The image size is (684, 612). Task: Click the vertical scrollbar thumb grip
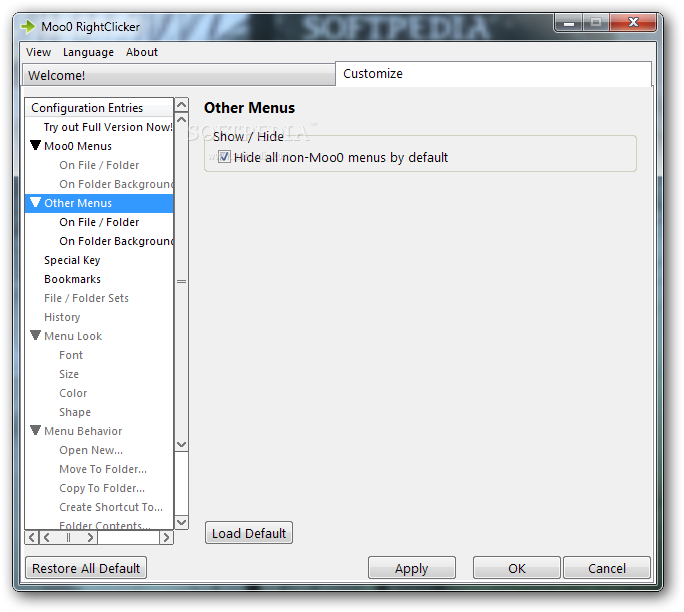point(181,282)
